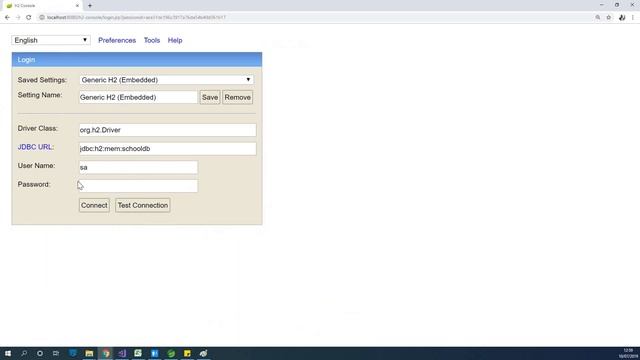This screenshot has width=640, height=360.
Task: Select the H2 Console browser tab
Action: click(x=42, y=6)
